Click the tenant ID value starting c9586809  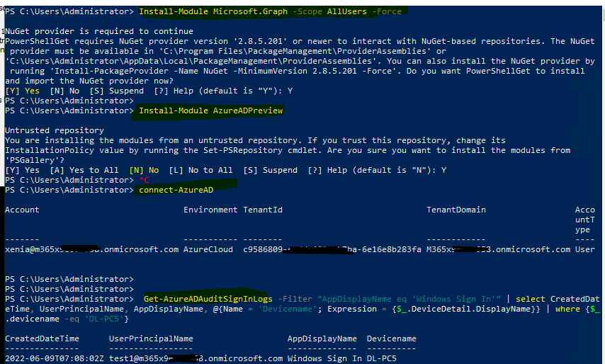point(332,249)
